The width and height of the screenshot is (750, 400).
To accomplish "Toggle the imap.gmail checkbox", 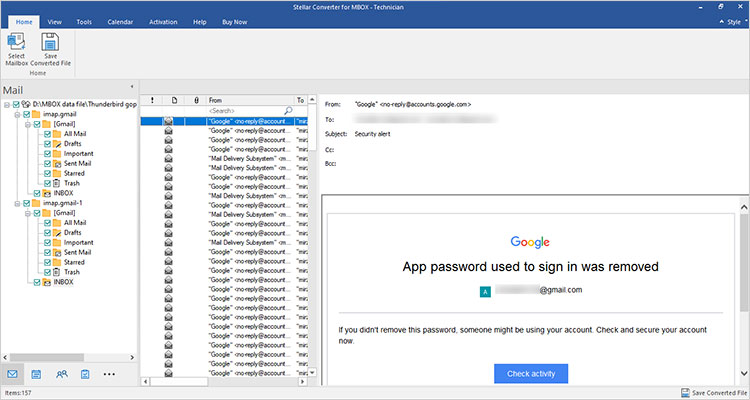I will click(x=26, y=114).
